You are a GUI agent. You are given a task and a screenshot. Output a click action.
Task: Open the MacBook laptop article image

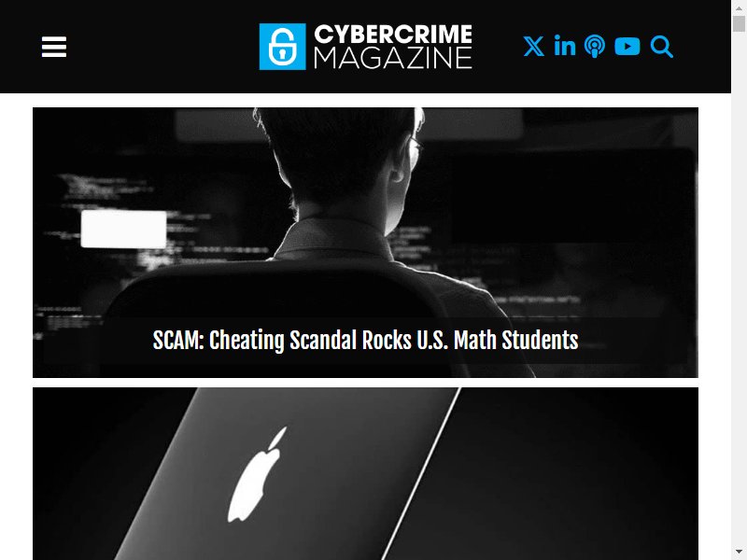coord(365,474)
